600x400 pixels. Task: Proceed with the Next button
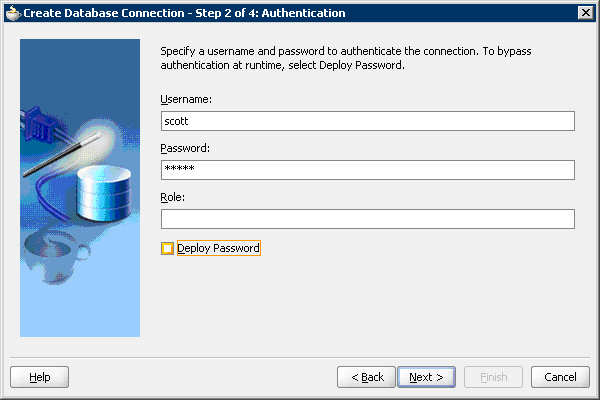pyautogui.click(x=427, y=377)
